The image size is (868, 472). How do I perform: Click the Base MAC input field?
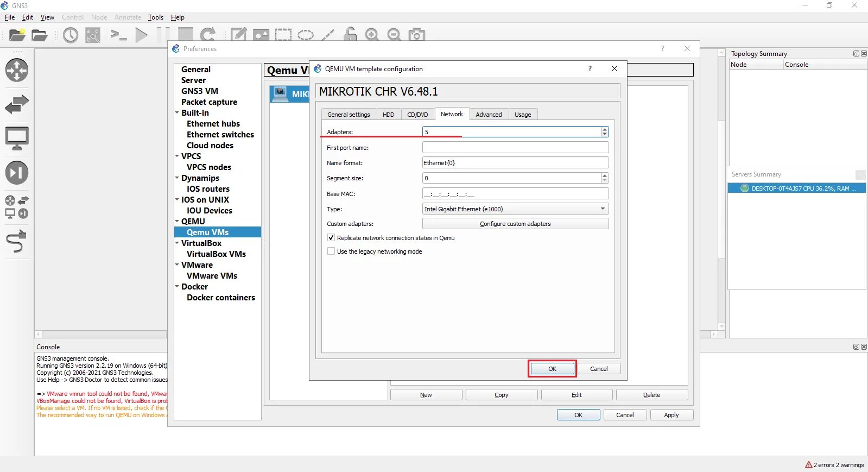click(515, 194)
